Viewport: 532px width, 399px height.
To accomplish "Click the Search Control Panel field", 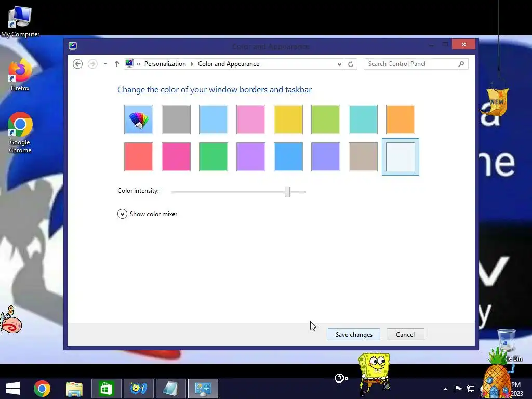I will click(416, 64).
